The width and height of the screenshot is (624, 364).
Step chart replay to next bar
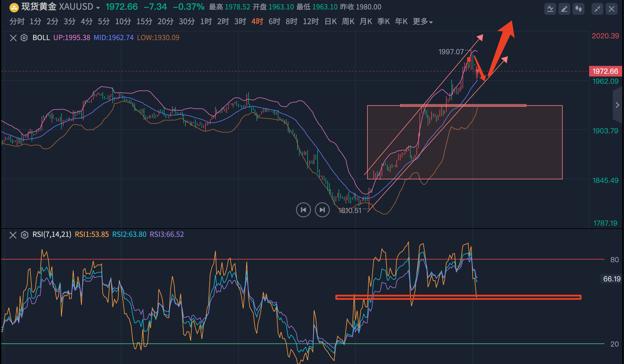(322, 210)
